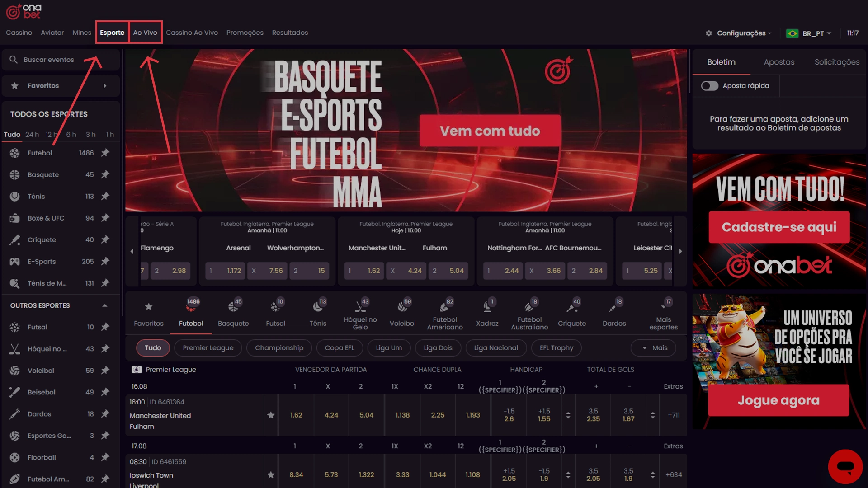Select Arsenal win odds 1.172
The height and width of the screenshot is (488, 868).
225,271
